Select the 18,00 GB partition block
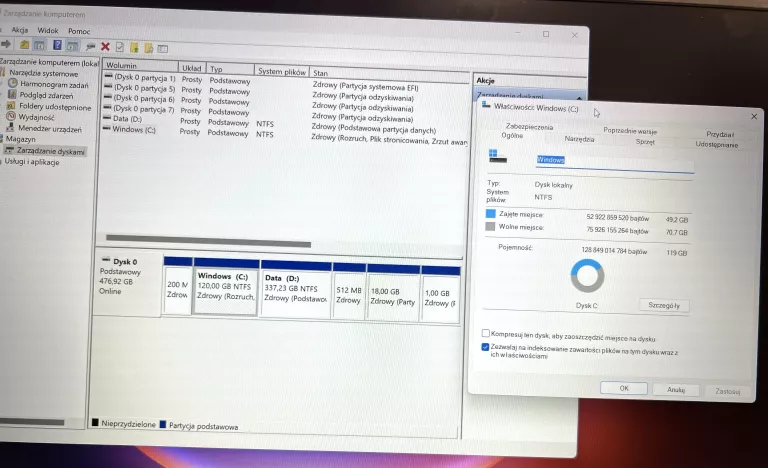 393,293
